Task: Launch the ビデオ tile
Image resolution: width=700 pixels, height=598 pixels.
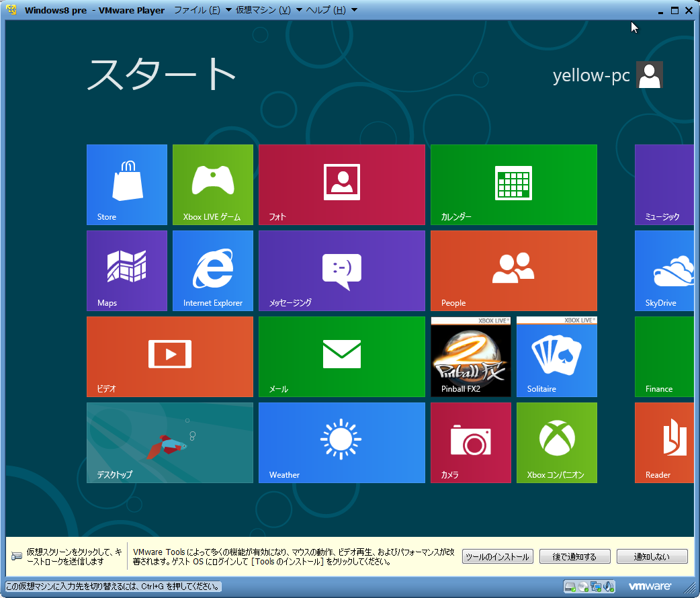Action: point(170,357)
